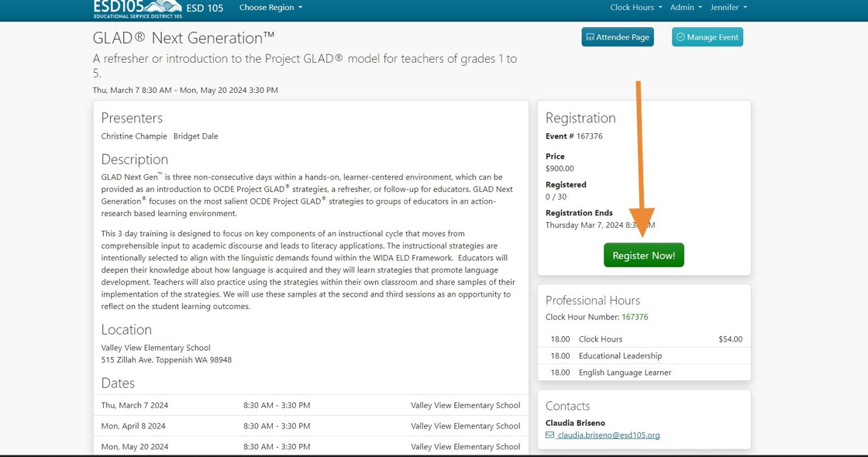Viewport: 868px width, 457px height.
Task: Click address 515 Zillah Ave. Toppenish WA 98948
Action: 166,359
